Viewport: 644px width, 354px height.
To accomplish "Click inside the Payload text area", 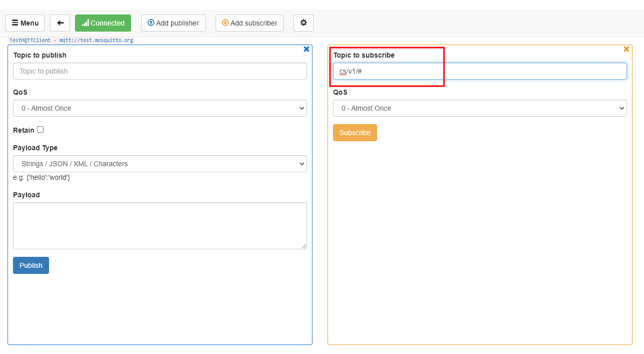I will pyautogui.click(x=160, y=225).
